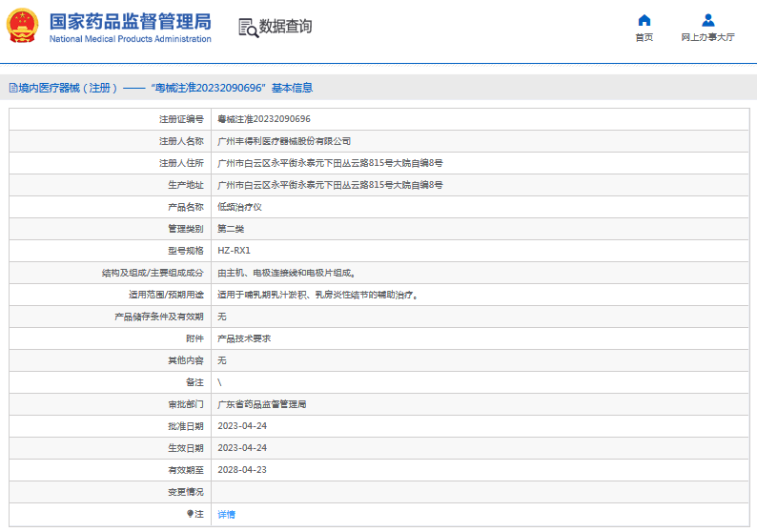Select model value HZ-RX1
This screenshot has width=757, height=532.
click(234, 251)
